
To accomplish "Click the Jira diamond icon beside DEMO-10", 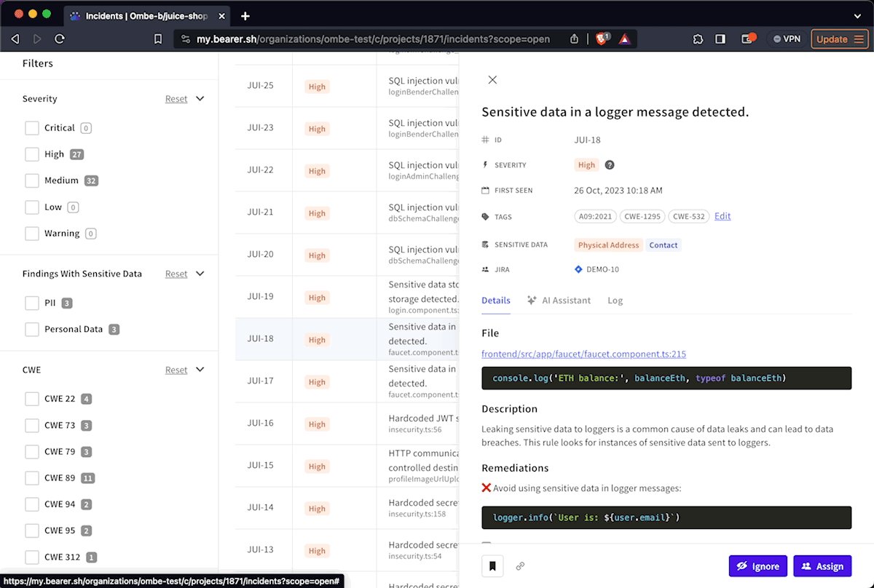I will pyautogui.click(x=578, y=269).
